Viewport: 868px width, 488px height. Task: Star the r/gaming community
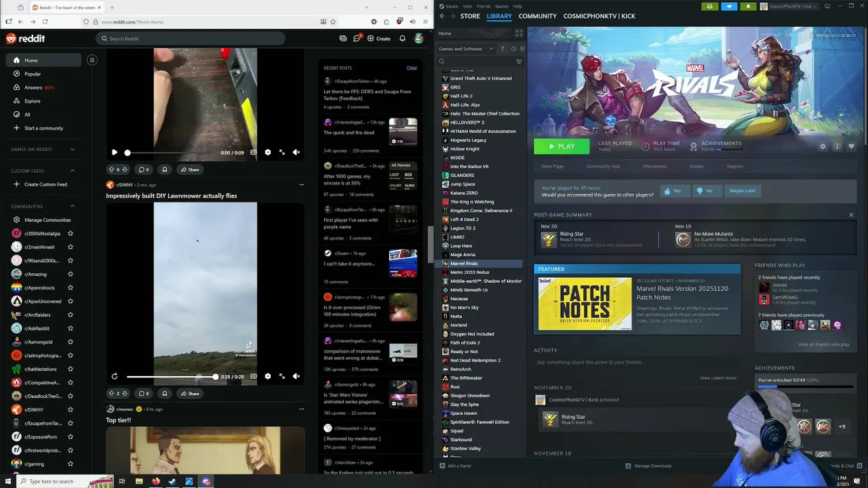click(x=71, y=464)
